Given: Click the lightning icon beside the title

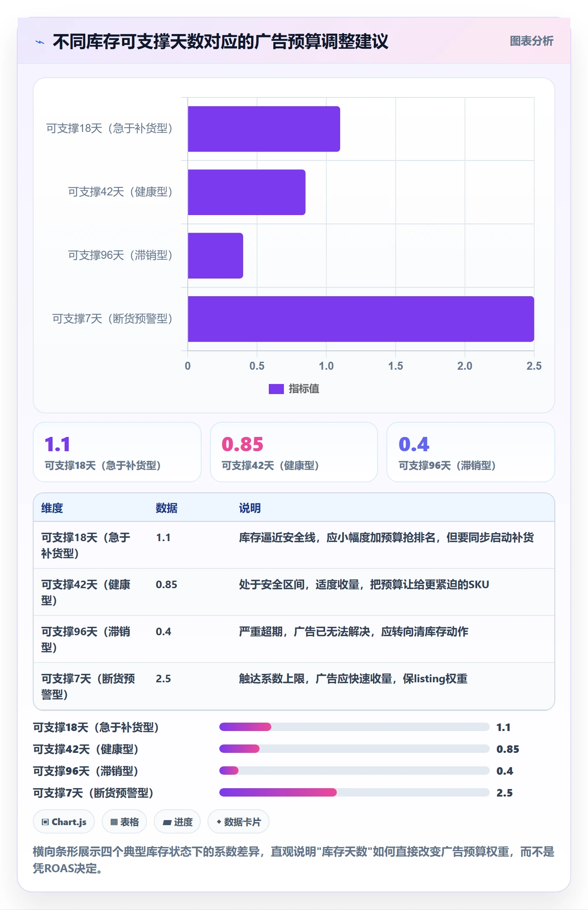Looking at the screenshot, I should click(40, 42).
